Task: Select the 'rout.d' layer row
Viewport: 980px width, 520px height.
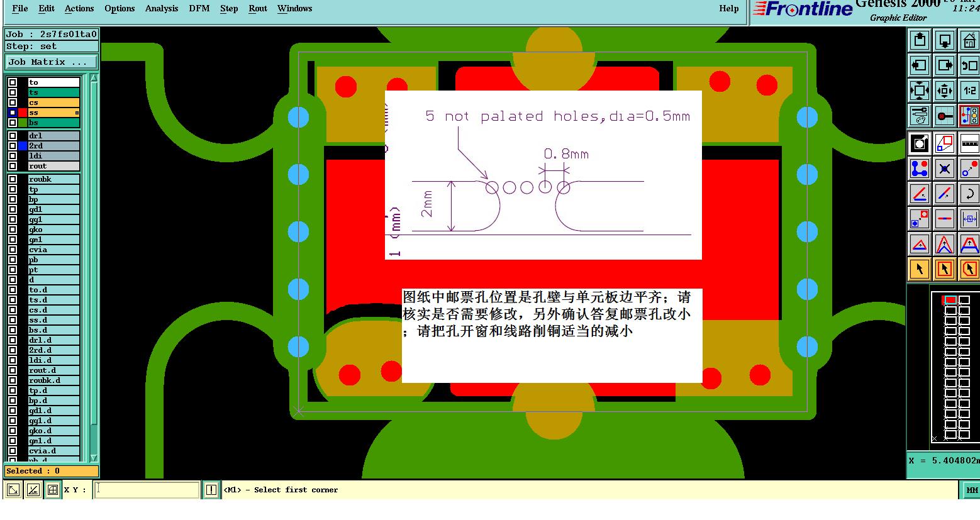Action: (x=54, y=370)
